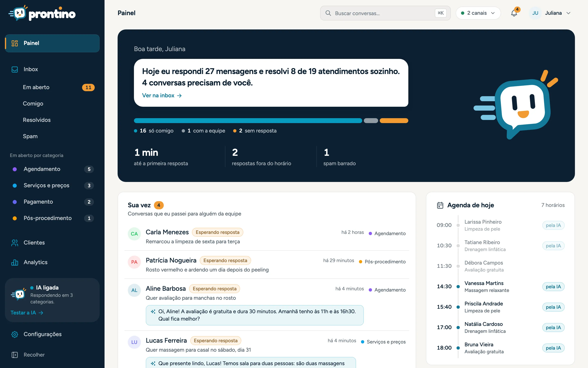Click the large mascot illustration in the banner
Image resolution: width=588 pixels, height=368 pixels.
pyautogui.click(x=516, y=105)
